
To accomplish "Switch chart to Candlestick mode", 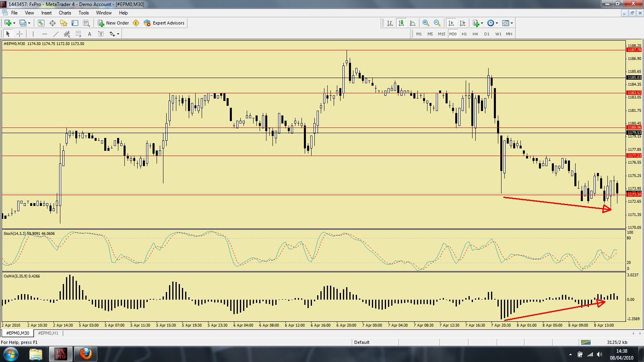I will click(401, 23).
